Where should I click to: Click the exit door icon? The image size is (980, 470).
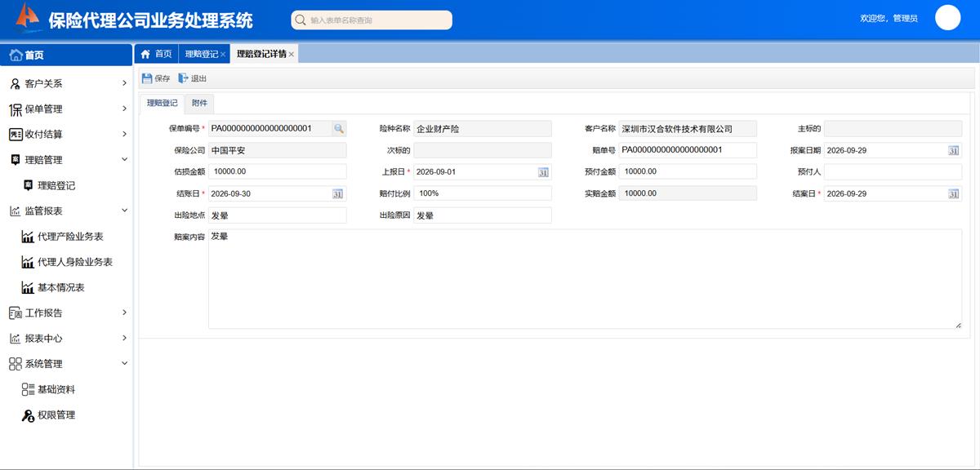[183, 78]
